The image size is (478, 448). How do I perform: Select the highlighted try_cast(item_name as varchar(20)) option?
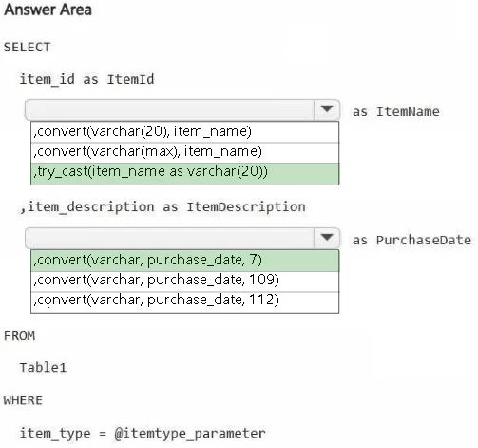184,174
